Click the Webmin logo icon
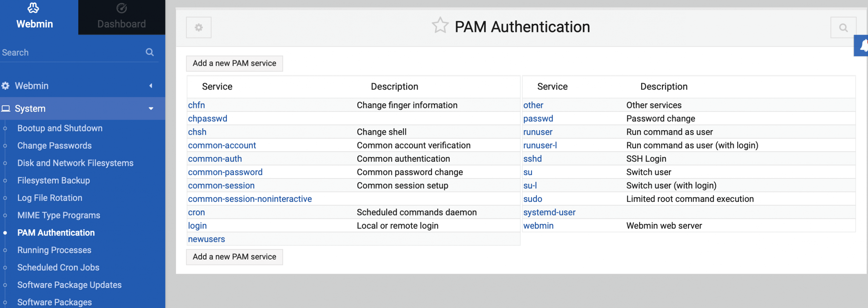This screenshot has height=308, width=868. 33,8
